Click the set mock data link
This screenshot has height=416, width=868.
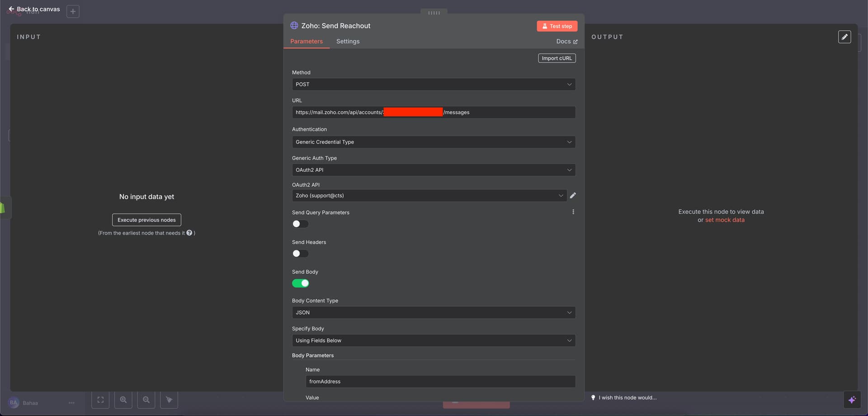coord(725,220)
